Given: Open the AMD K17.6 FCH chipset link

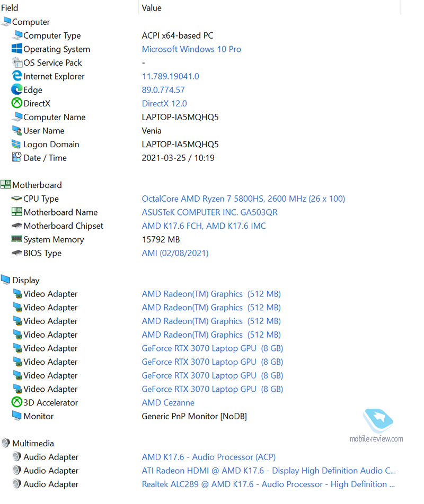Looking at the screenshot, I should pyautogui.click(x=204, y=226).
